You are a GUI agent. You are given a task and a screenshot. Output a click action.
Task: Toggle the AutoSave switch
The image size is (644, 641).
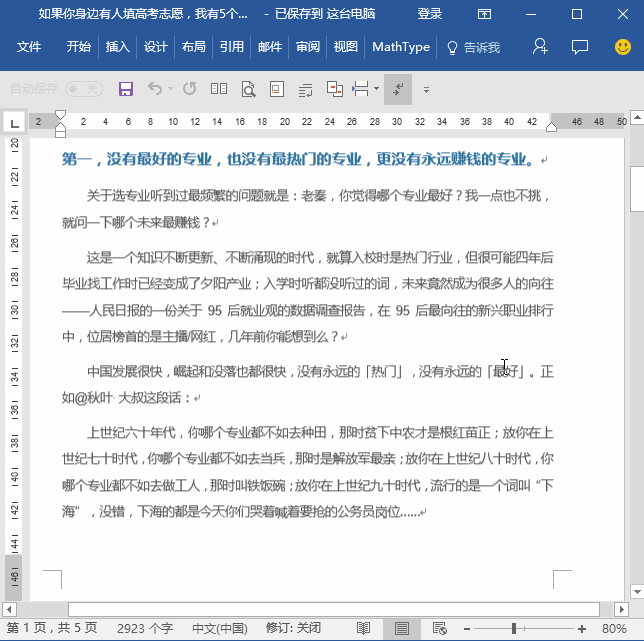pyautogui.click(x=84, y=89)
